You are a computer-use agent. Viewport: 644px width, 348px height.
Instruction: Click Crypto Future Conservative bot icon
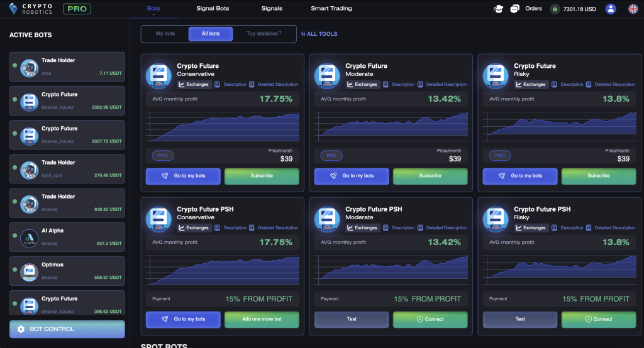pos(158,76)
